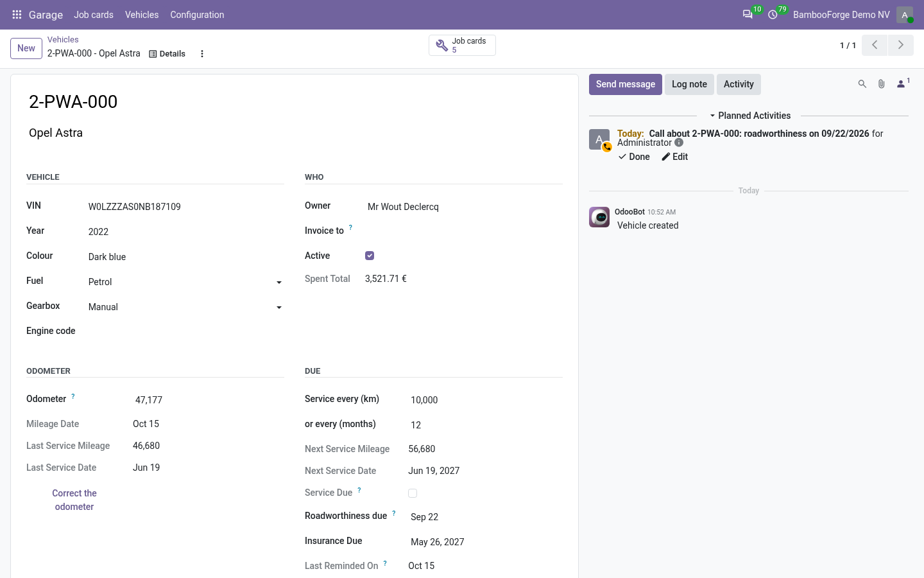
Task: Edit the planned call activity
Action: pyautogui.click(x=675, y=157)
